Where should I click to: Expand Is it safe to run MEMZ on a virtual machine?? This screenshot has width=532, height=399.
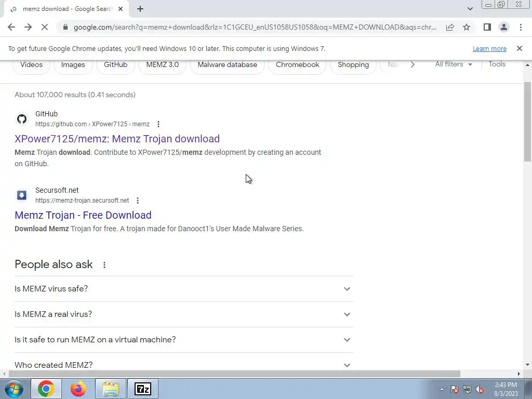pyautogui.click(x=183, y=340)
